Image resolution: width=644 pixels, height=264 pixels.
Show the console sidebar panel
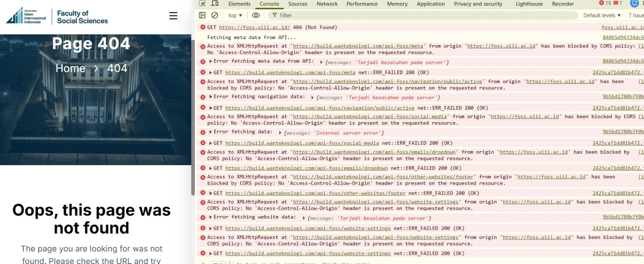[202, 15]
